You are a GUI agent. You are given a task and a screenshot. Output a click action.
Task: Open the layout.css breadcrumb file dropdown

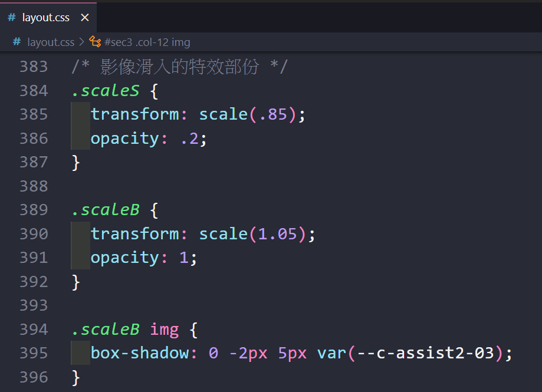[50, 42]
